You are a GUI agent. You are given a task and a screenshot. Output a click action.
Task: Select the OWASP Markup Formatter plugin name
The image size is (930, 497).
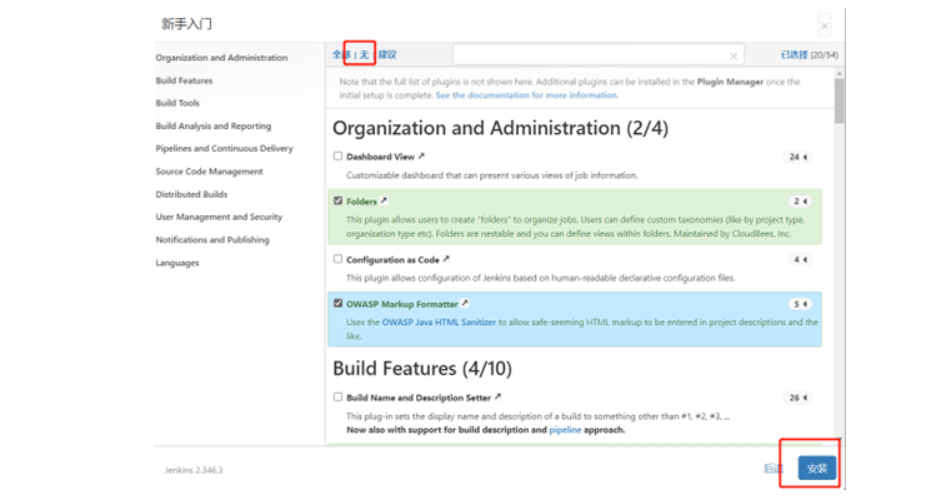(x=402, y=304)
